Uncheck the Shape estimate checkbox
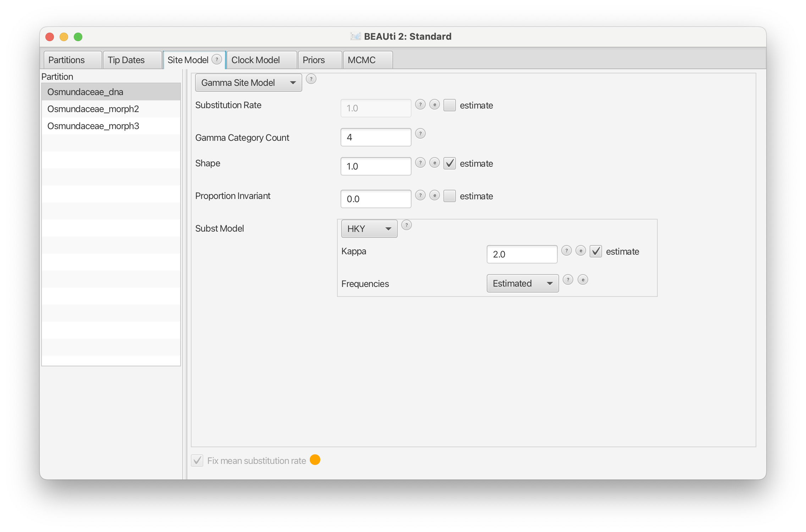 [x=449, y=164]
